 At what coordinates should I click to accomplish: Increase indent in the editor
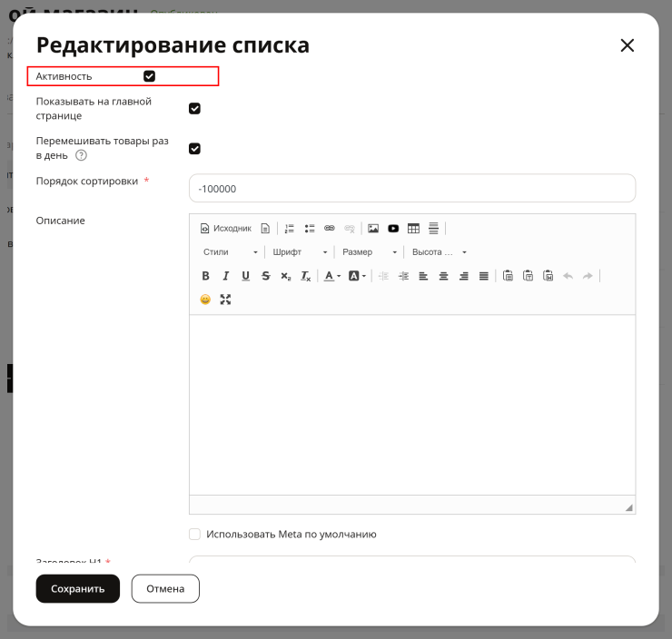pos(403,276)
